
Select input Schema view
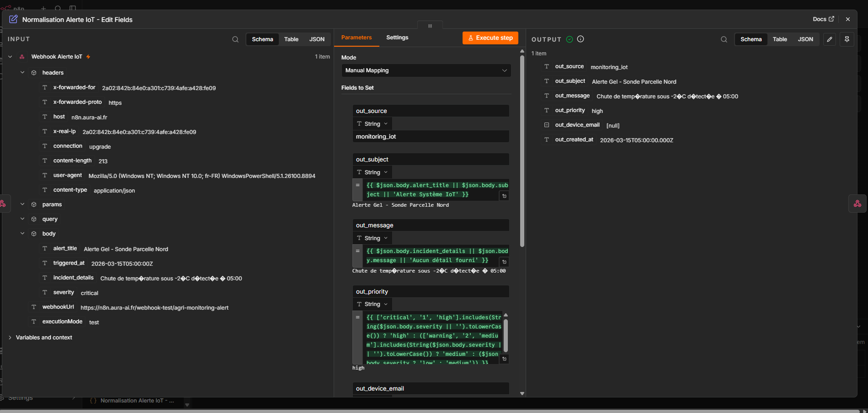point(262,39)
